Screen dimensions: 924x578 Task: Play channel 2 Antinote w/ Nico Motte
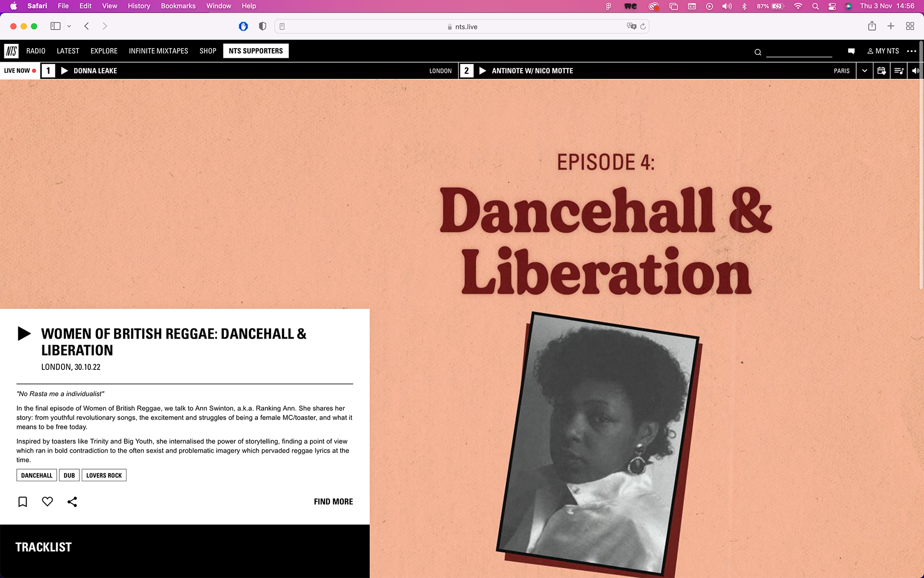pos(483,71)
